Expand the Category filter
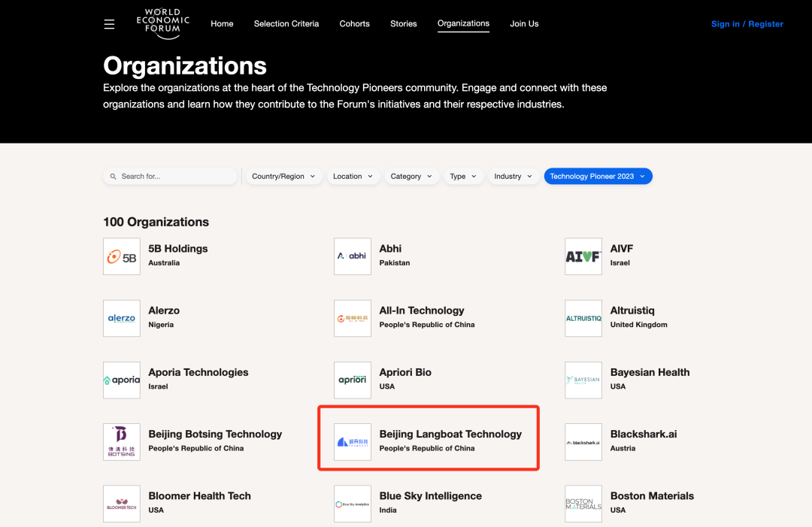Image resolution: width=812 pixels, height=527 pixels. point(411,177)
